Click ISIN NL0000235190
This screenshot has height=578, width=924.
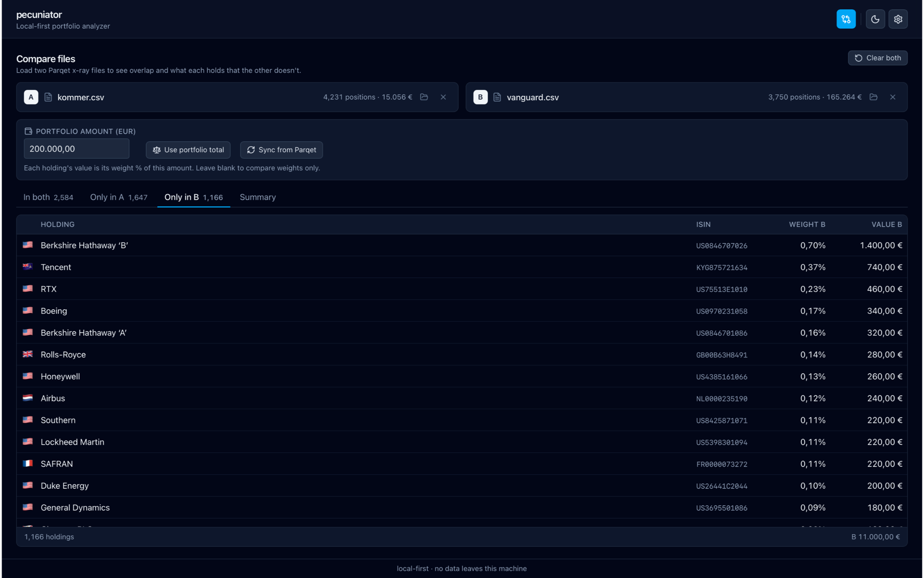[722, 399]
